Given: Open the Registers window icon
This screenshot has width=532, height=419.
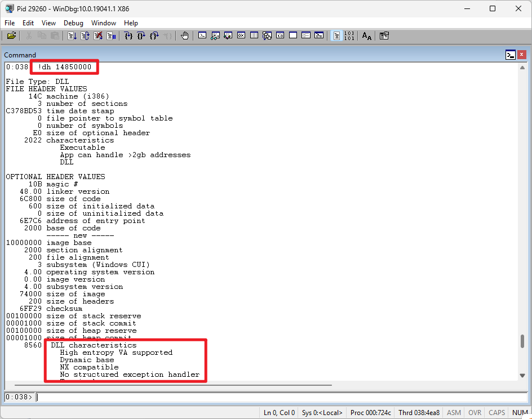Looking at the screenshot, I should 241,35.
